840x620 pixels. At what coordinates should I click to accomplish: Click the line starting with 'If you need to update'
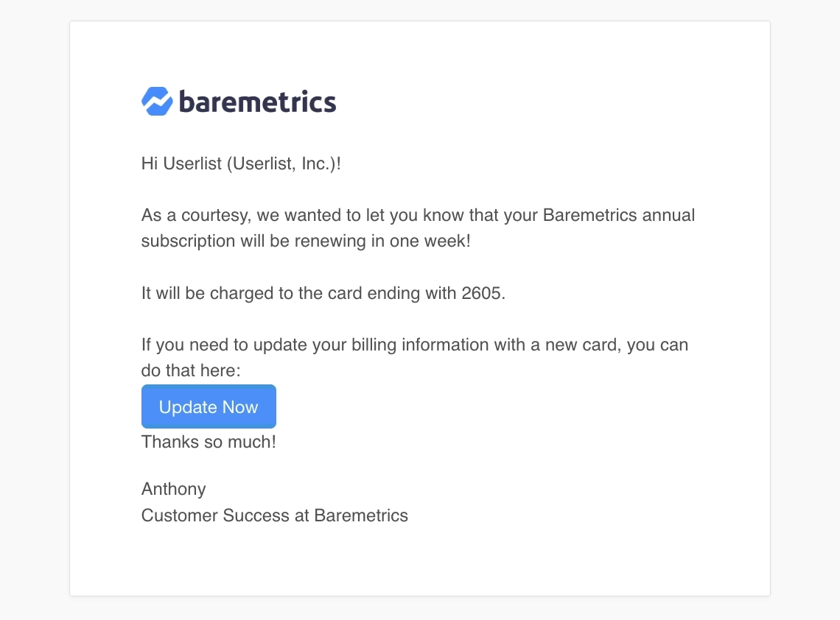414,344
